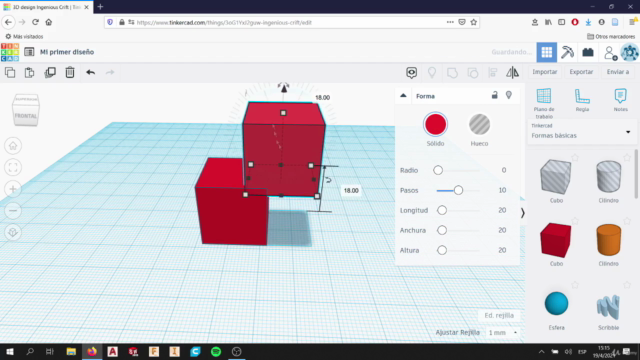Open Spotify from taskbar
The width and height of the screenshot is (640, 360).
(216, 351)
